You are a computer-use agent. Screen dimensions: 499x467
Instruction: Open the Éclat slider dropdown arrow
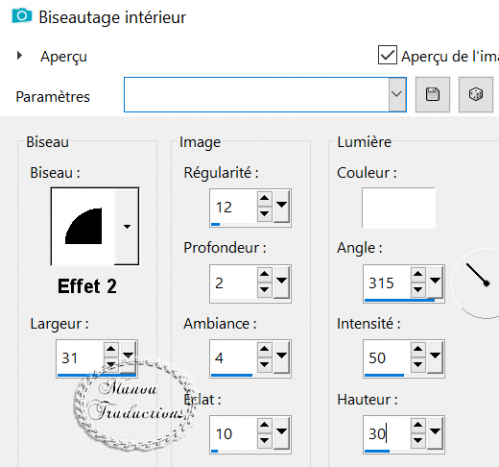coord(282,432)
